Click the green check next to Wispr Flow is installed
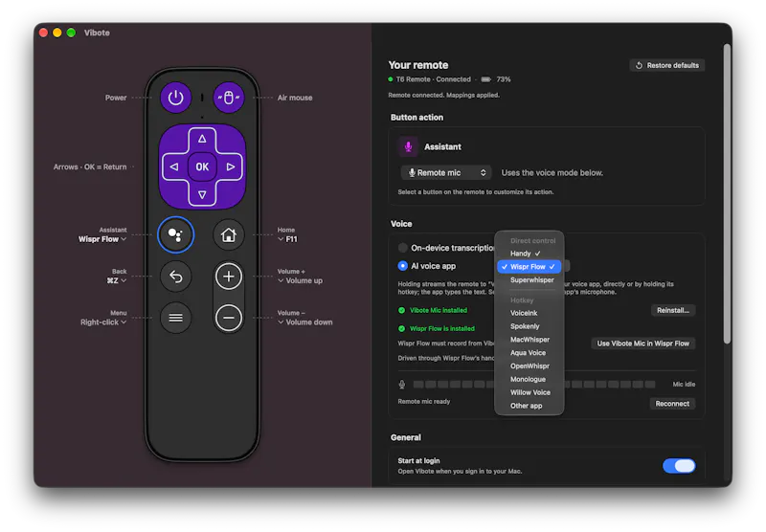766x532 pixels. (x=401, y=328)
